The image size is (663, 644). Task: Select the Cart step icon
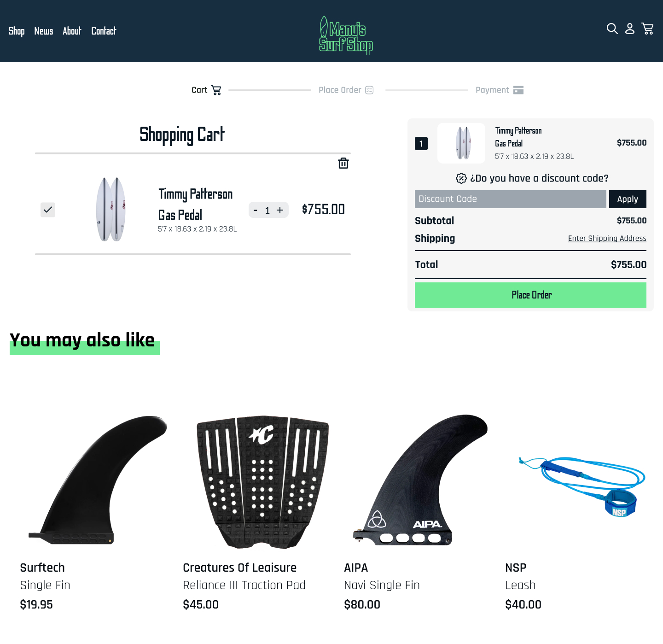216,90
